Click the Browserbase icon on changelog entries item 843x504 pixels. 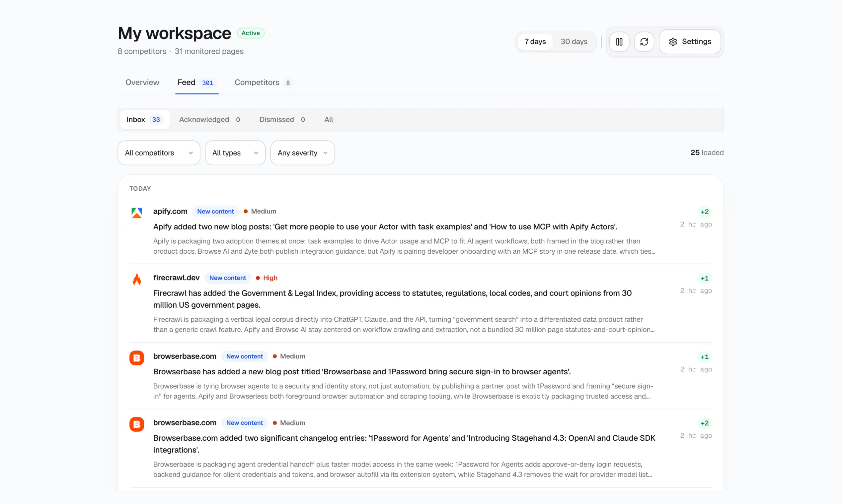pyautogui.click(x=137, y=424)
